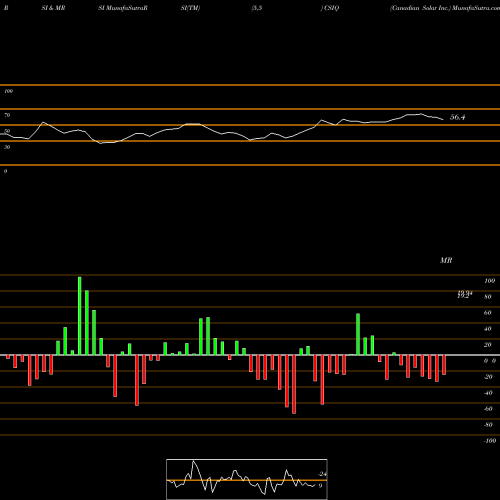Screen dimensions: 500x500
Task: Click the tallest green bar in MR histogram
Action: pos(80,316)
